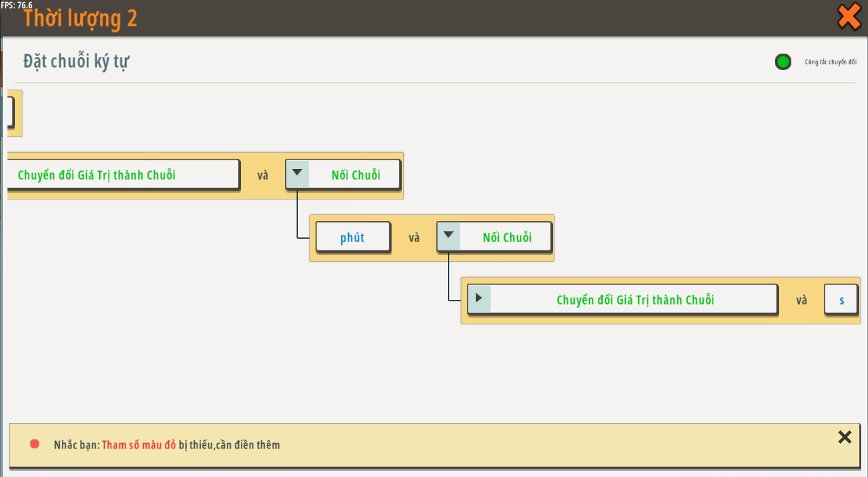The width and height of the screenshot is (868, 477).
Task: Close the Thời lượng 2 dialog
Action: pos(849,16)
